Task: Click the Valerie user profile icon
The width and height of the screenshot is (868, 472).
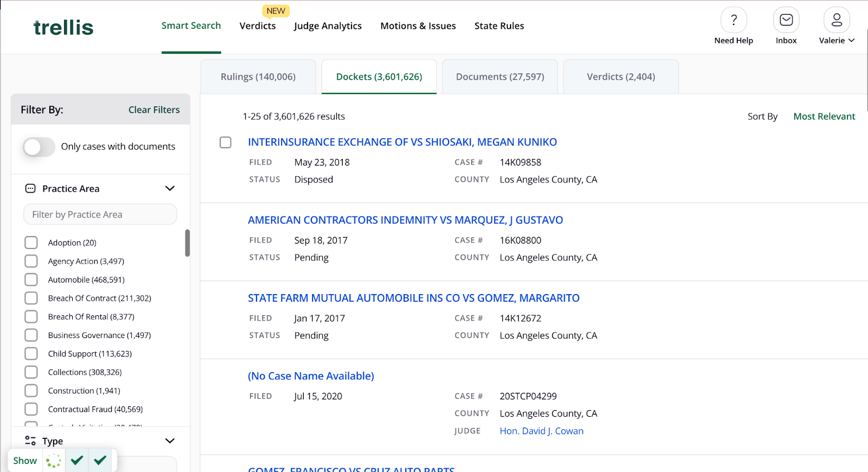Action: (837, 20)
